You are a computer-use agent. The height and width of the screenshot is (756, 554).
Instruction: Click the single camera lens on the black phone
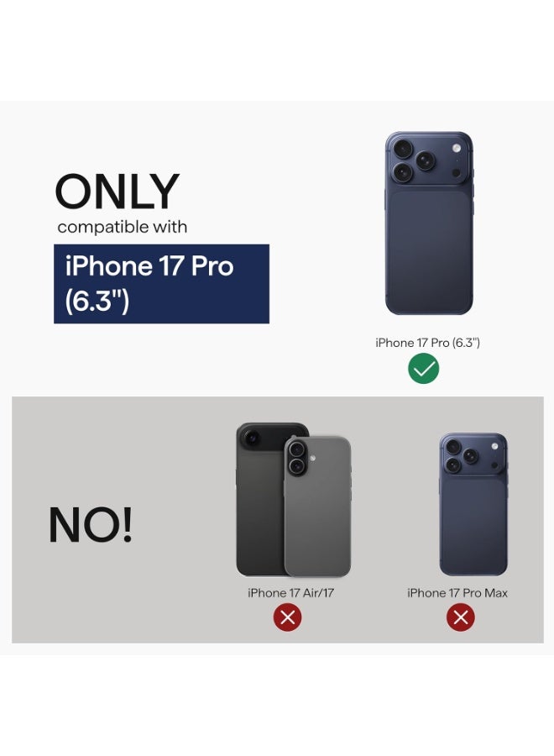(252, 438)
